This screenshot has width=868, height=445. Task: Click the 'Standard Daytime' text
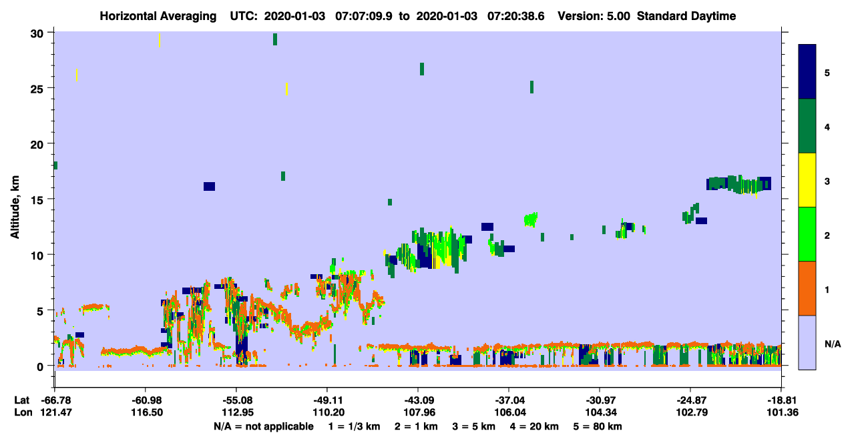(686, 16)
